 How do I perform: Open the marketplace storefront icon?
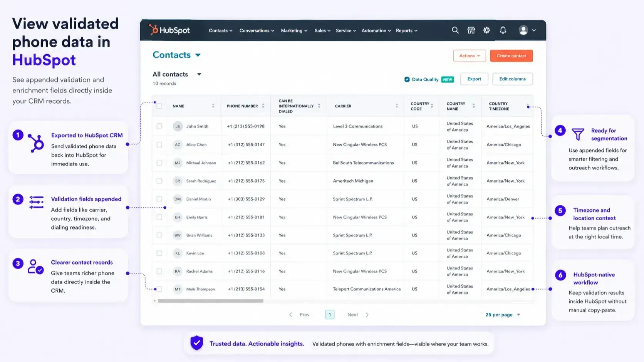click(x=471, y=30)
